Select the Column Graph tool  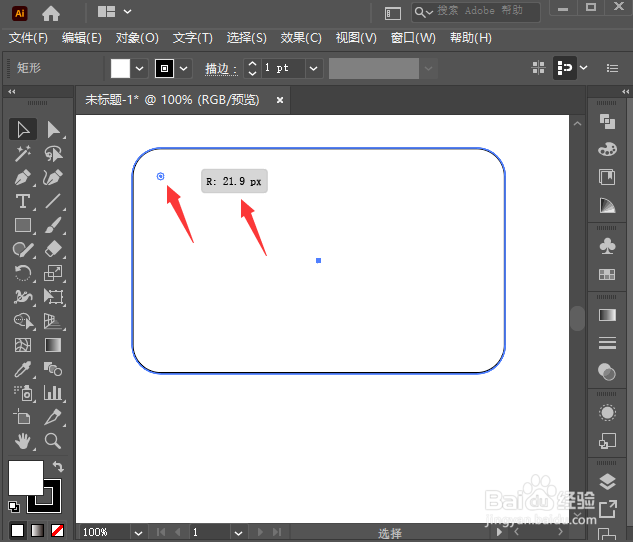53,393
